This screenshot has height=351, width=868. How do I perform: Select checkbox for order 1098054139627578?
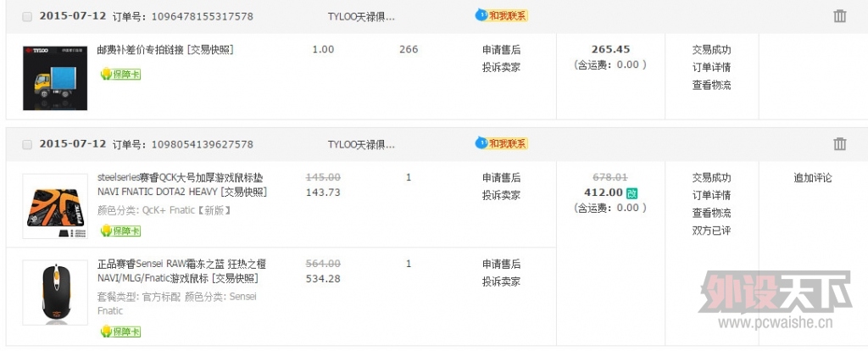(x=27, y=145)
